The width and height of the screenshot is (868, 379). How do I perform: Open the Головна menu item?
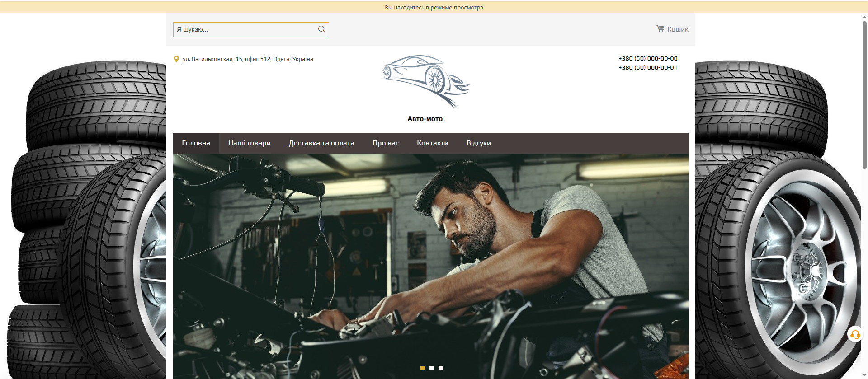[x=196, y=143]
